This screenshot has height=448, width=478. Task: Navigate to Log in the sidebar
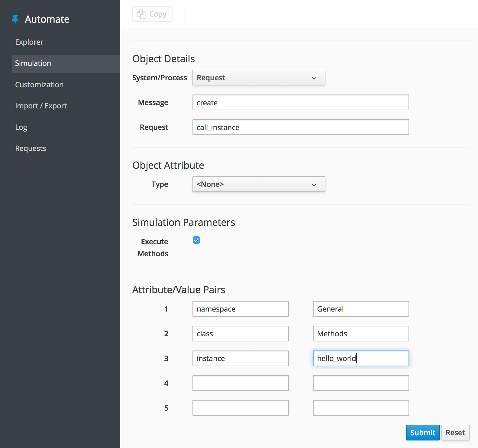pos(21,127)
